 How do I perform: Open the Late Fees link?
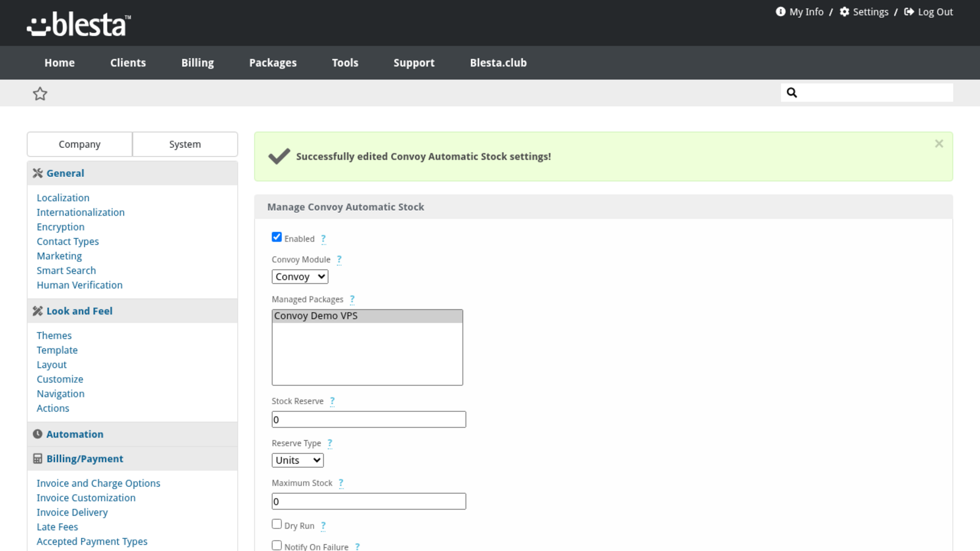tap(57, 527)
